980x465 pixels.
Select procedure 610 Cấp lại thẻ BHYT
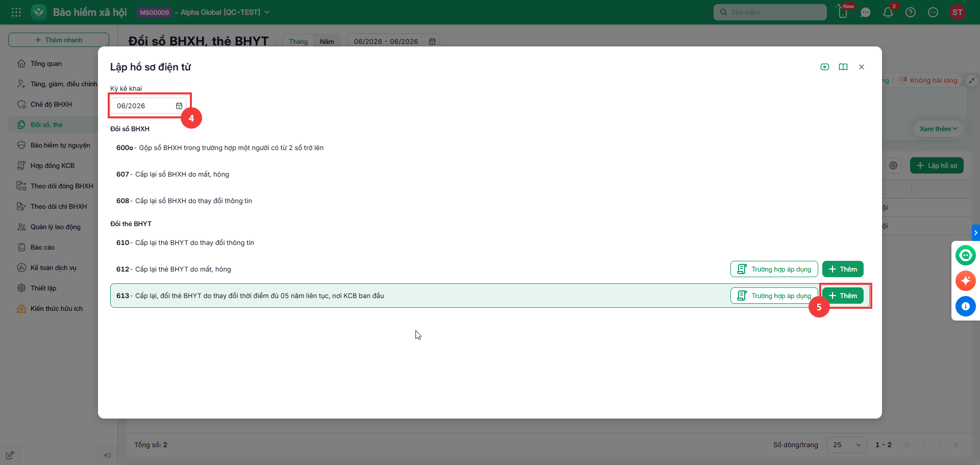[185, 243]
